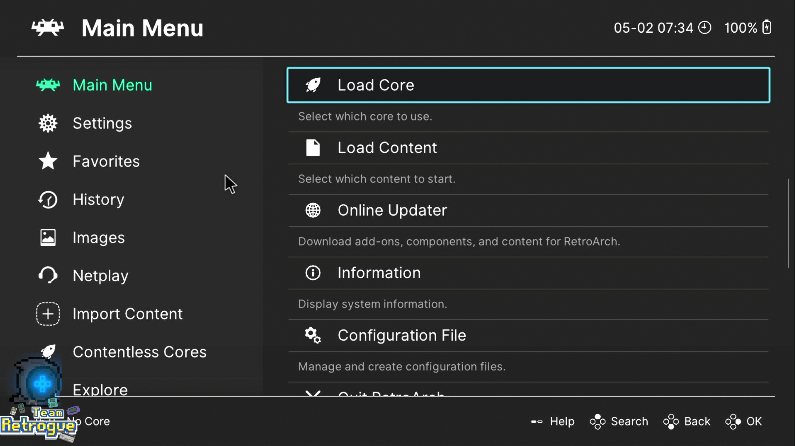Open the Images sidebar entry
This screenshot has height=446, width=795.
tap(98, 238)
